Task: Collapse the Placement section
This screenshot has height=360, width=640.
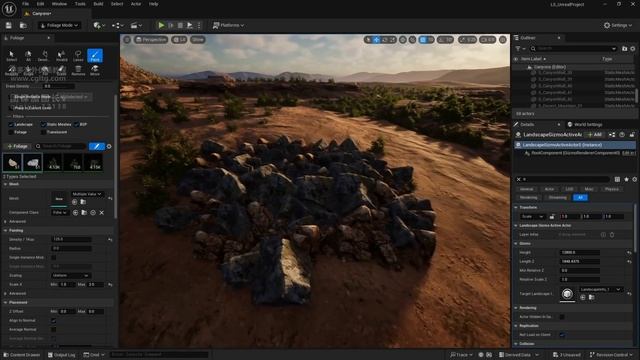Action: [x=5, y=302]
